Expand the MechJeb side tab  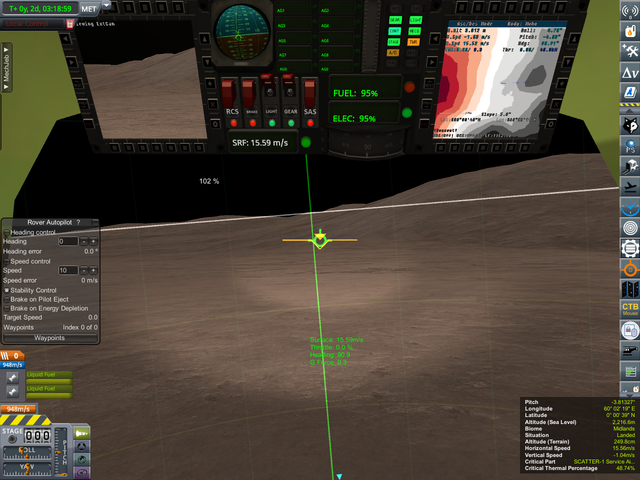6,68
